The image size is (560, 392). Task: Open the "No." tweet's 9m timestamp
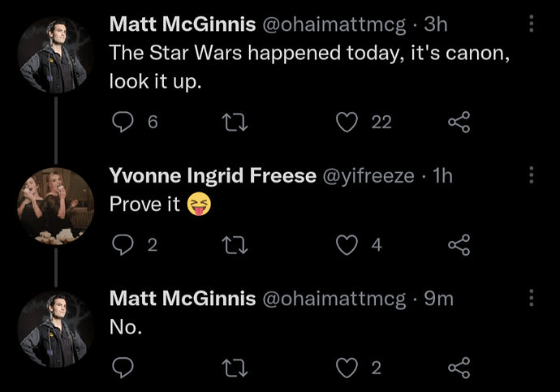439,298
